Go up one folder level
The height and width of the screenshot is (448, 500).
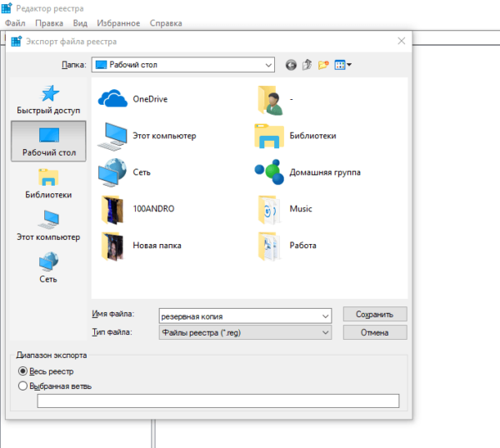307,65
